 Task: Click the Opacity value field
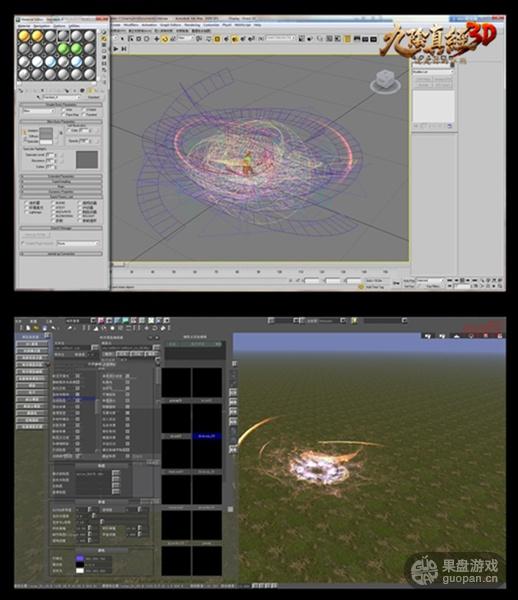click(x=83, y=141)
